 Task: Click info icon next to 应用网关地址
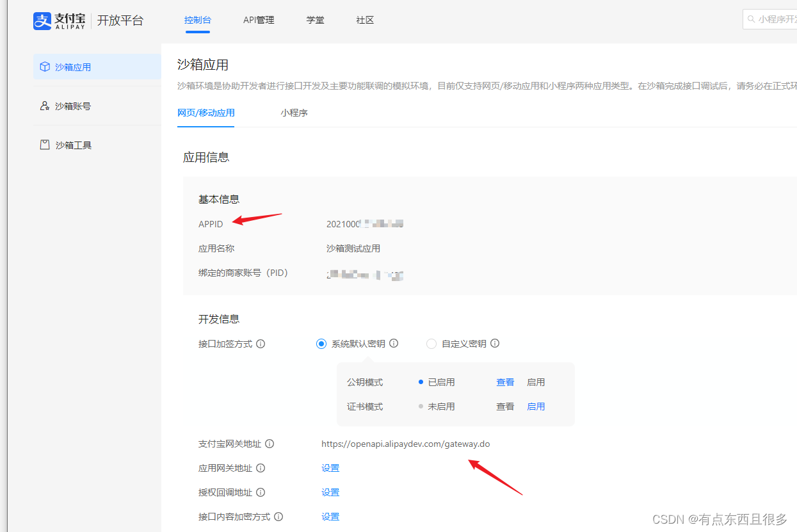click(x=261, y=468)
